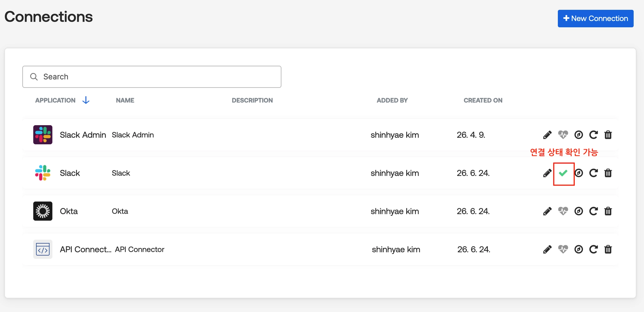Image resolution: width=644 pixels, height=312 pixels.
Task: Click shinhyae kim in Okta row
Action: 395,211
